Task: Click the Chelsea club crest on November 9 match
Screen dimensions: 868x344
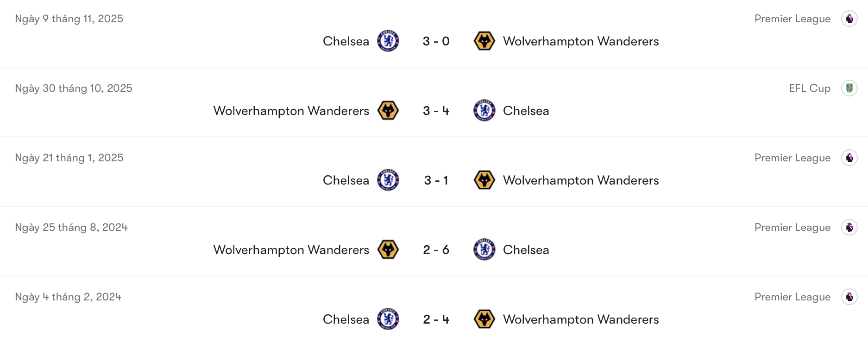Action: tap(387, 41)
